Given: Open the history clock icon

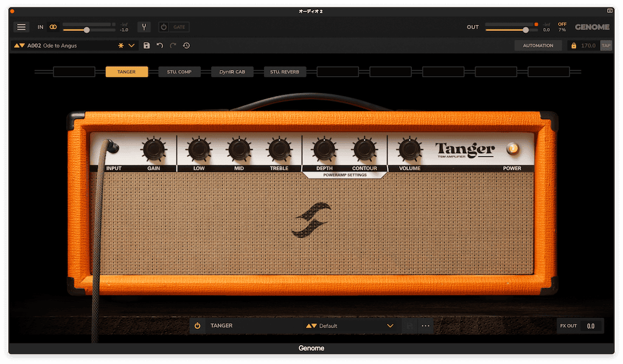Looking at the screenshot, I should pos(186,46).
